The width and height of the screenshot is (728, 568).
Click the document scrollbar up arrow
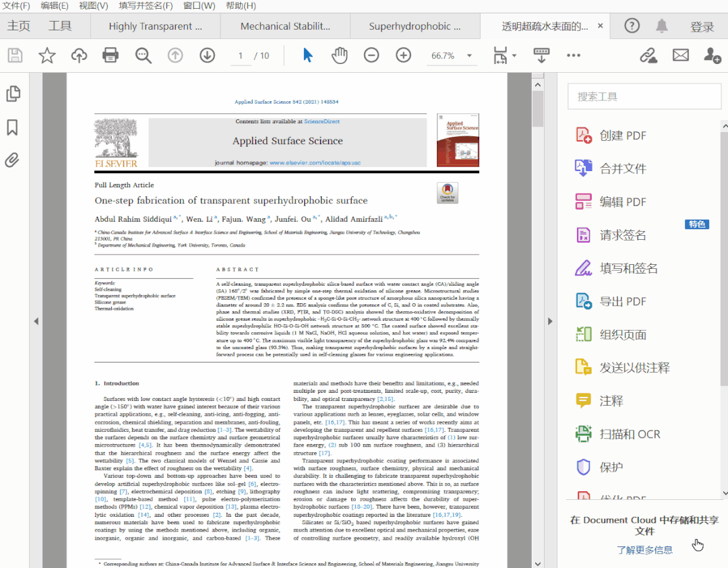[538, 85]
